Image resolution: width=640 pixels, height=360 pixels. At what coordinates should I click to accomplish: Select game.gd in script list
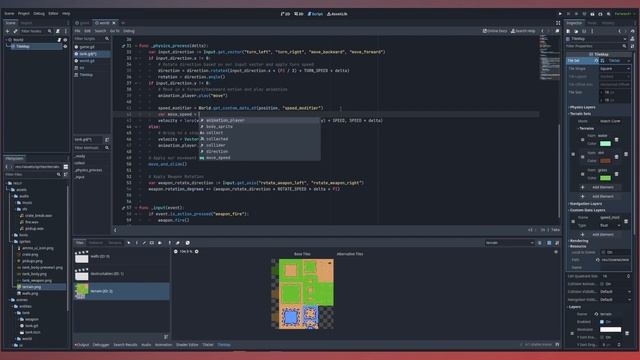point(87,47)
